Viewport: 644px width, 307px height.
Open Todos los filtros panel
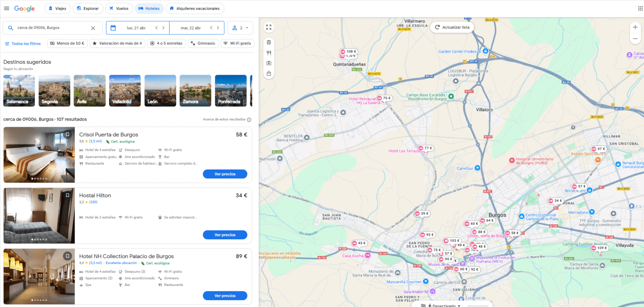pyautogui.click(x=23, y=43)
